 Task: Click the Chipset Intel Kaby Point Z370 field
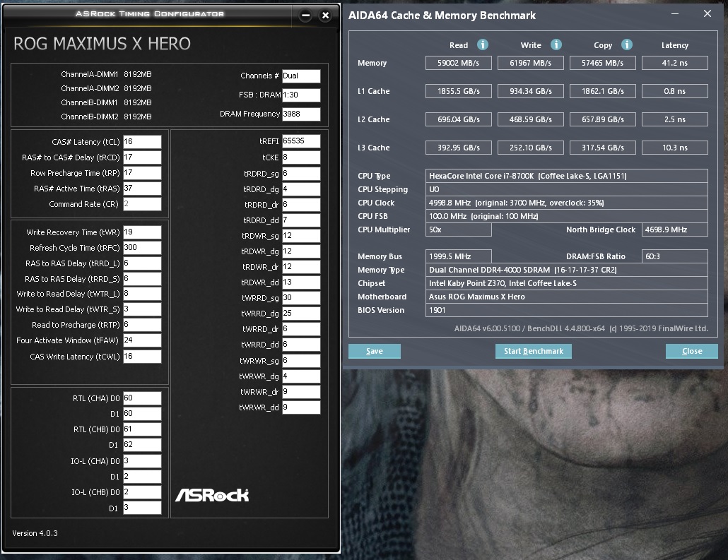[x=566, y=283]
